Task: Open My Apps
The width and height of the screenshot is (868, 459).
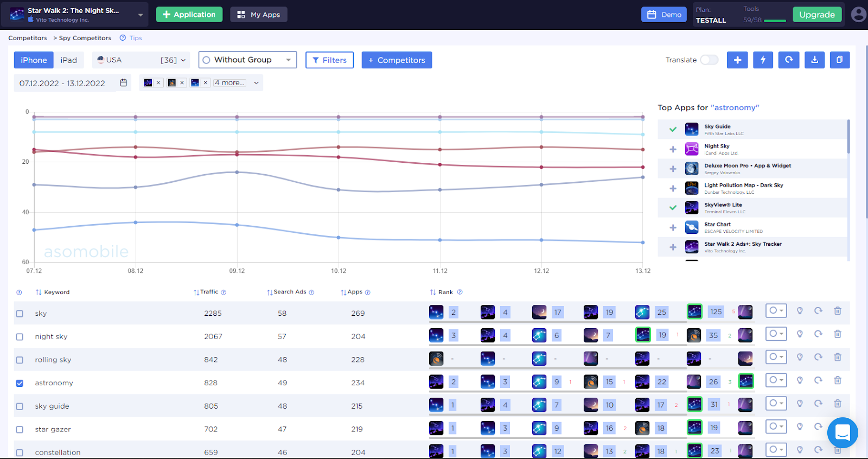Action: point(259,15)
